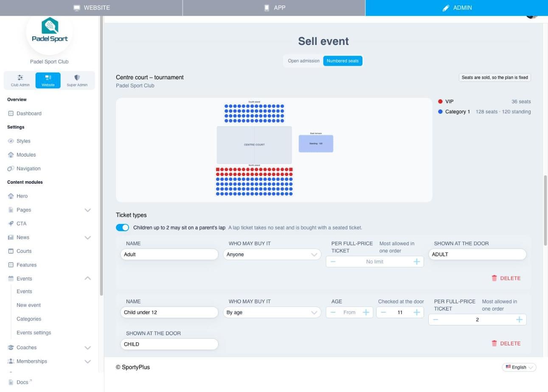Image resolution: width=548 pixels, height=392 pixels.
Task: Collapse the Events submenu chevron
Action: tap(88, 279)
